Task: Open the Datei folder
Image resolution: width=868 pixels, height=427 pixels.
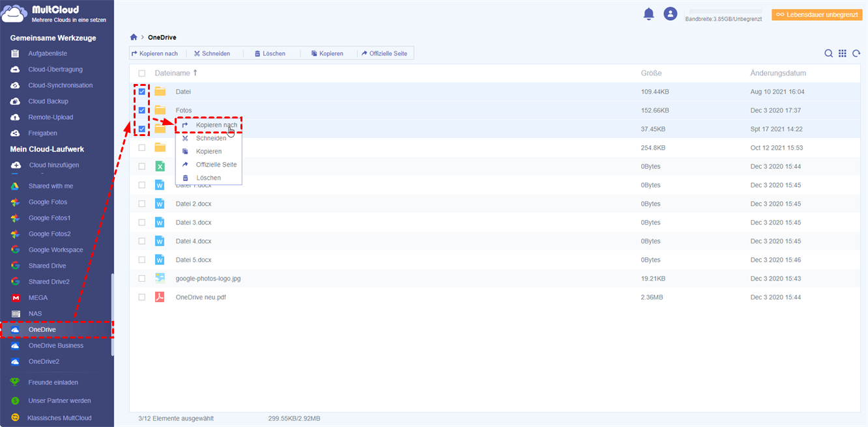Action: click(x=183, y=92)
